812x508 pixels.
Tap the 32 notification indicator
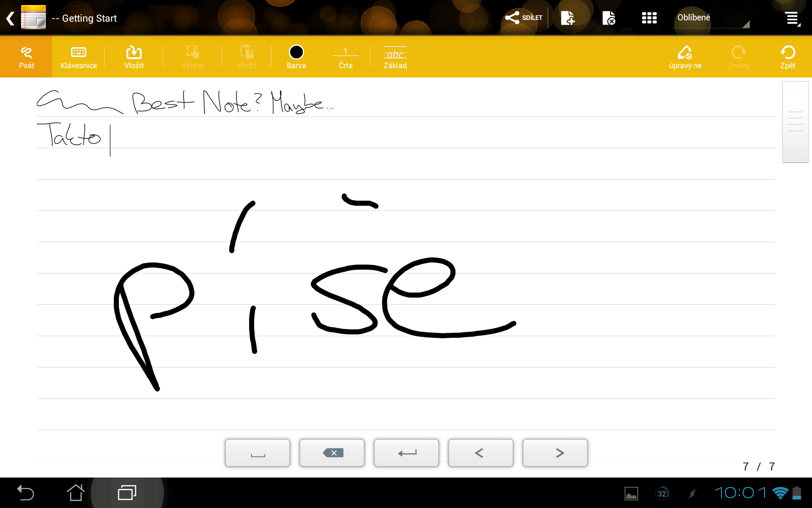point(662,494)
